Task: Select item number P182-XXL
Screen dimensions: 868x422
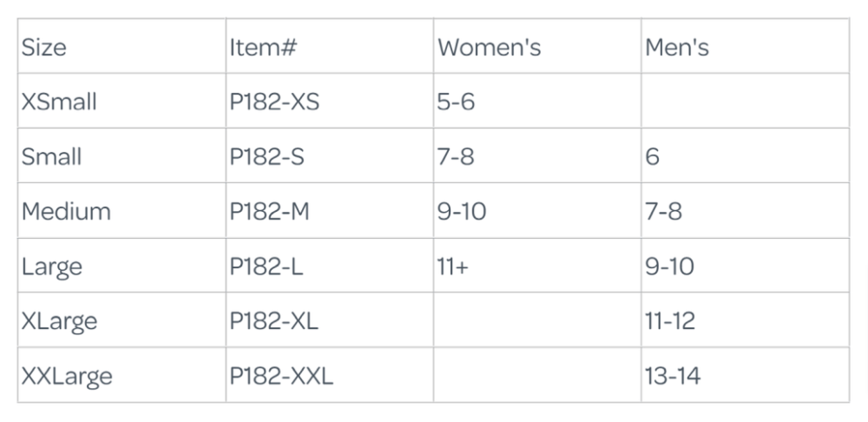Action: tap(281, 375)
